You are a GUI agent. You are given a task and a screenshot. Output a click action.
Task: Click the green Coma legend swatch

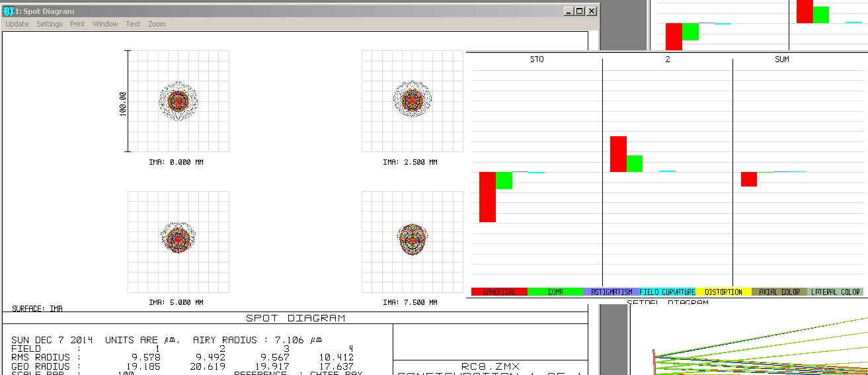555,292
